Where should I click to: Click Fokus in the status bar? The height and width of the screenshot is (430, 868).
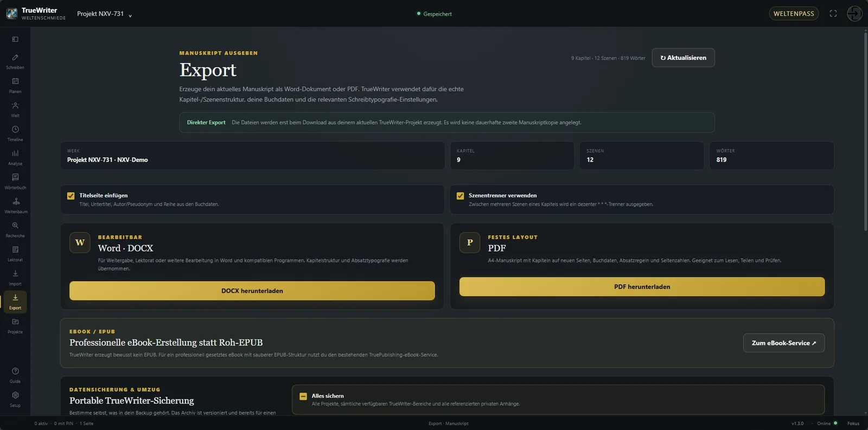point(853,423)
